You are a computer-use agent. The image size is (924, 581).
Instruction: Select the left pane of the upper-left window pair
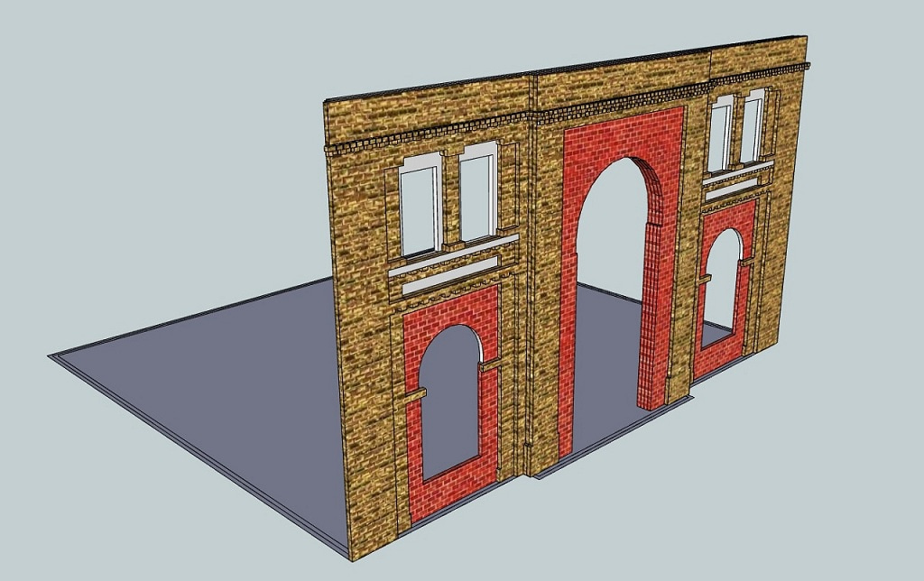(418, 210)
